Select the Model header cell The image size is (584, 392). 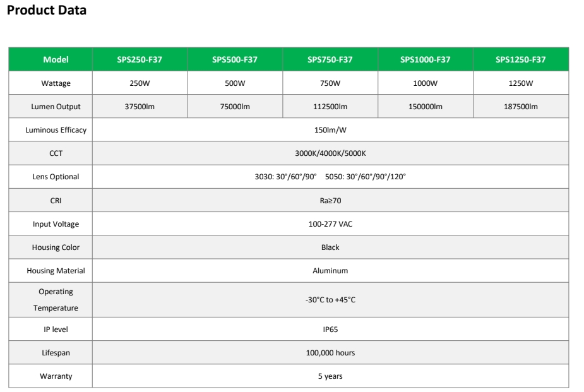51,60
